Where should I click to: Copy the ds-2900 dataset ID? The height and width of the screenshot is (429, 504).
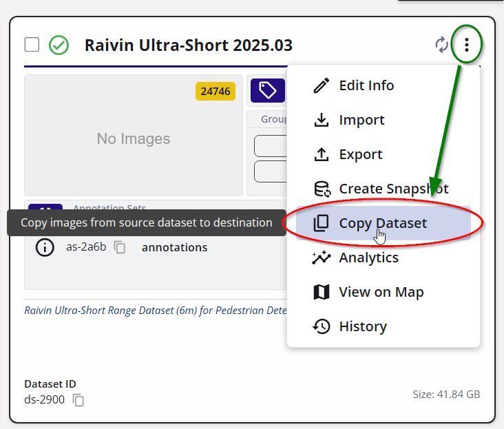click(x=78, y=400)
